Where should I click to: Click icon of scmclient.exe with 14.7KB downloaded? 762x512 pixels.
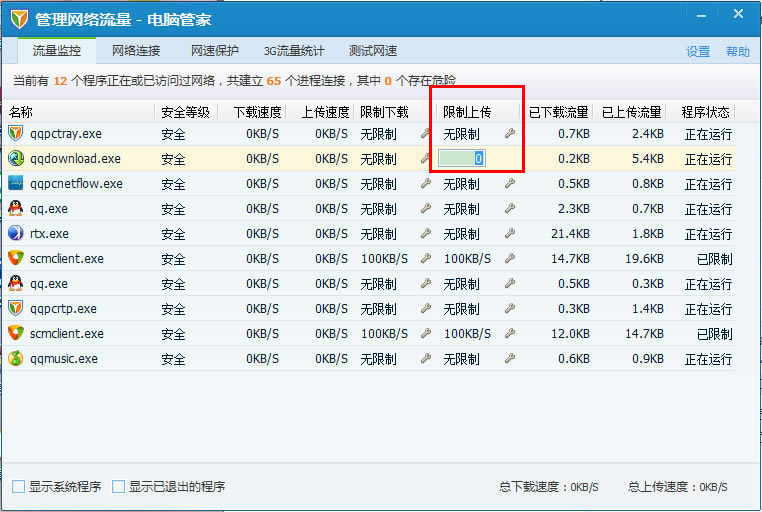[x=16, y=258]
